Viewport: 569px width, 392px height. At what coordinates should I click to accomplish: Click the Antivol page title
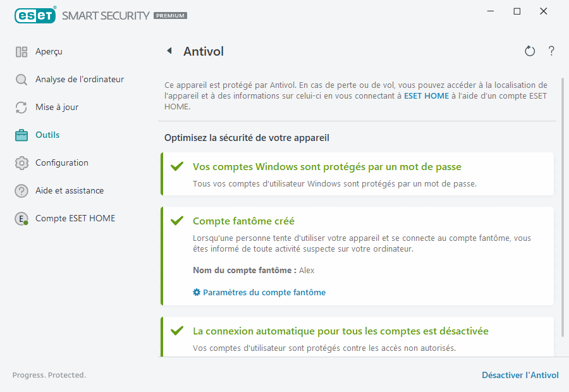click(x=203, y=51)
